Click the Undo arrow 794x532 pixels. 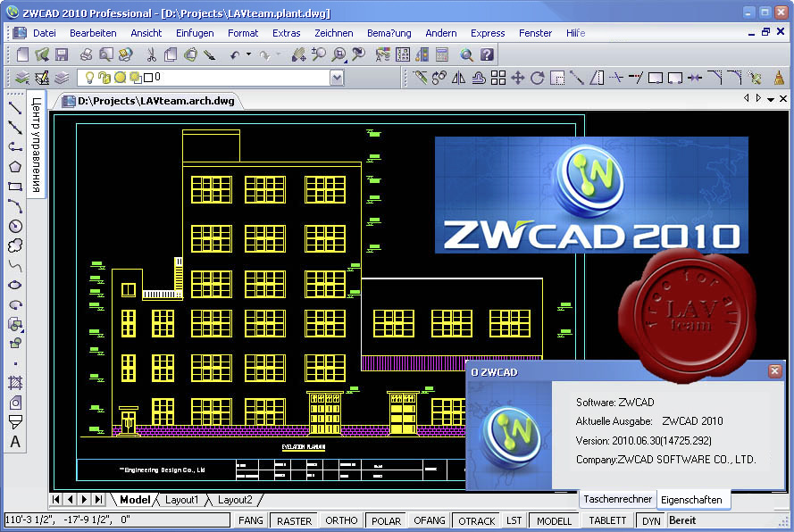235,54
